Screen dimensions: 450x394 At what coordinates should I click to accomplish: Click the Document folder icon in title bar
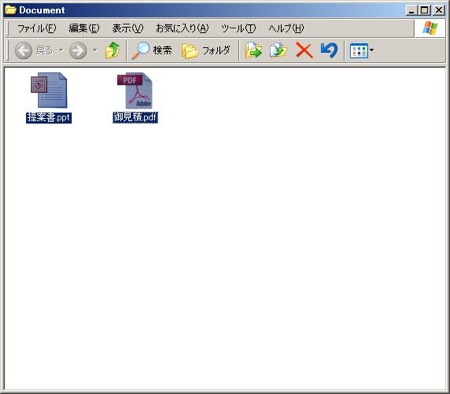[11, 10]
